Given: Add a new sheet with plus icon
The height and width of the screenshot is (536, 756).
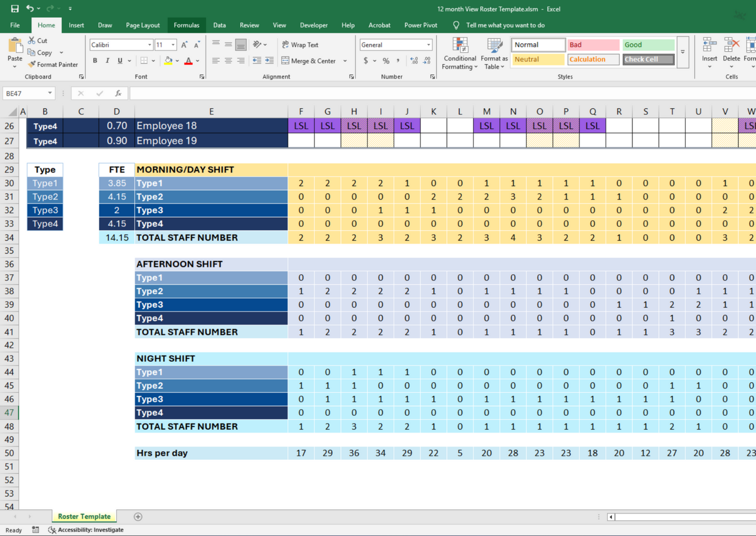Looking at the screenshot, I should (138, 517).
